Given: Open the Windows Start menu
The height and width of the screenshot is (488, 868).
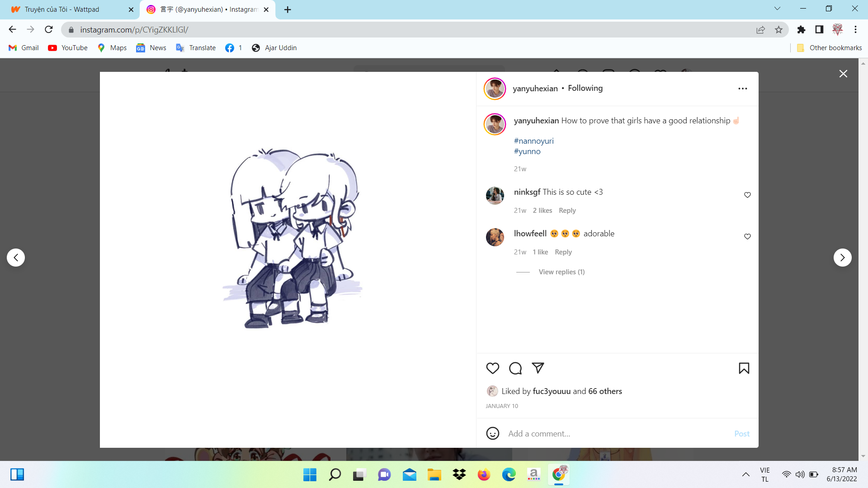Looking at the screenshot, I should click(x=310, y=474).
